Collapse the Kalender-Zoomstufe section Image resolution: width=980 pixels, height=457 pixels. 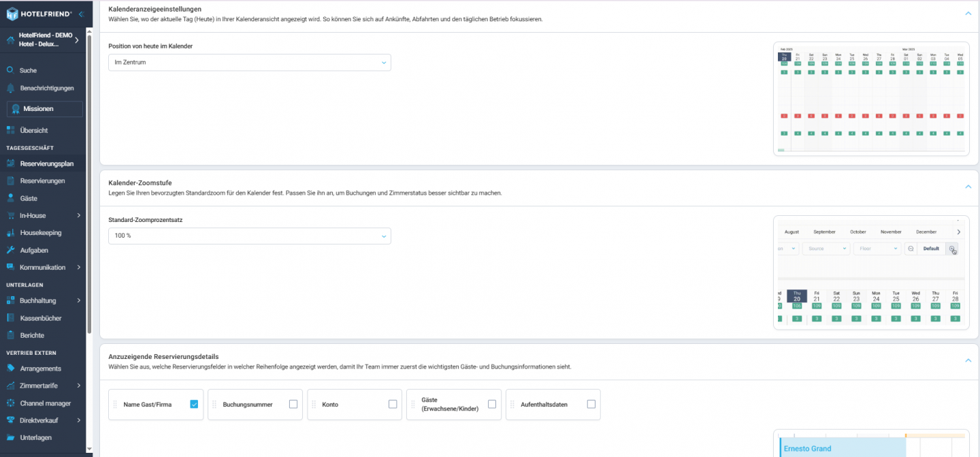click(968, 187)
